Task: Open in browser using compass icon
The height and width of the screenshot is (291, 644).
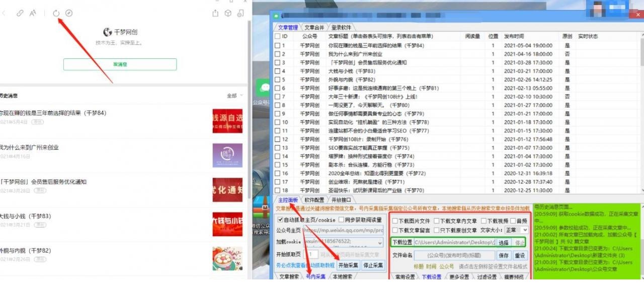Action: [69, 13]
